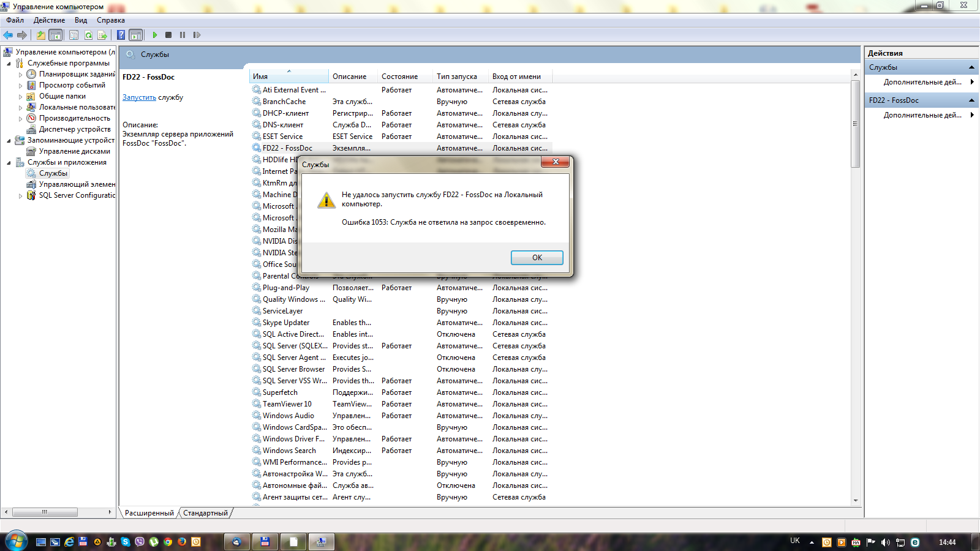The height and width of the screenshot is (551, 980).
Task: Click the Refresh toolbar icon
Action: (x=88, y=35)
